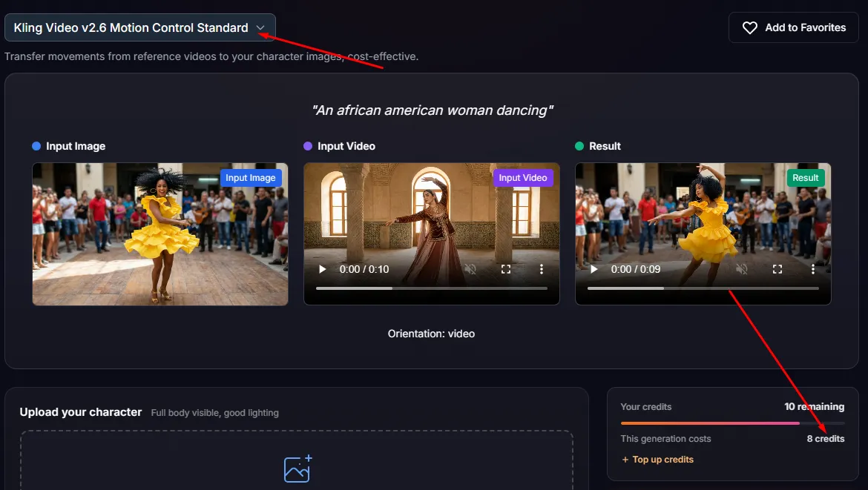Image resolution: width=868 pixels, height=490 pixels.
Task: Play the Result video
Action: [x=594, y=269]
